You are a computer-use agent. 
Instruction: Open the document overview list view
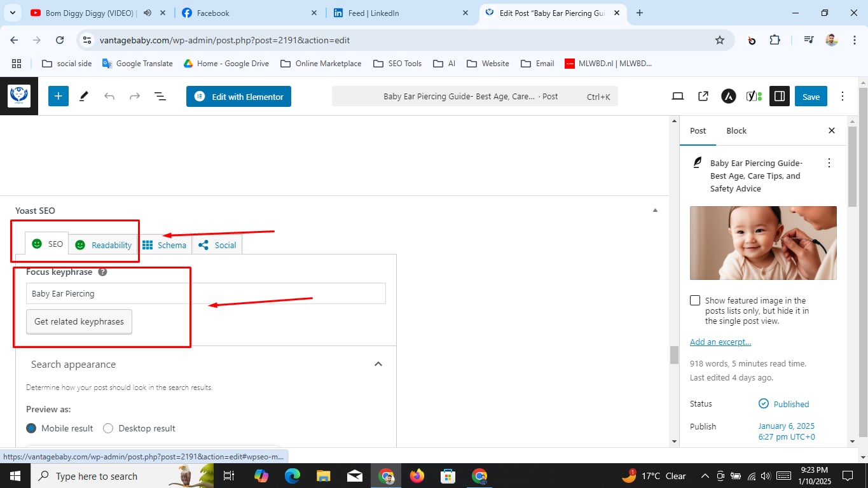[160, 96]
